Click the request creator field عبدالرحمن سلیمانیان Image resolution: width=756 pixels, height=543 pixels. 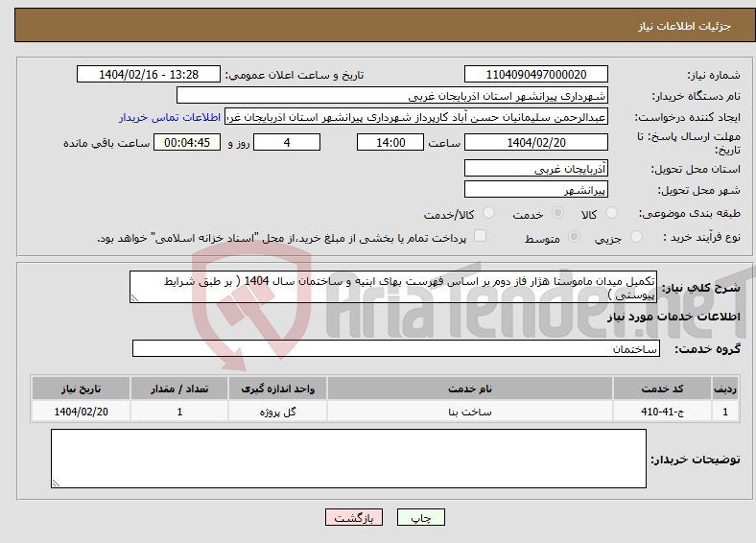(416, 117)
